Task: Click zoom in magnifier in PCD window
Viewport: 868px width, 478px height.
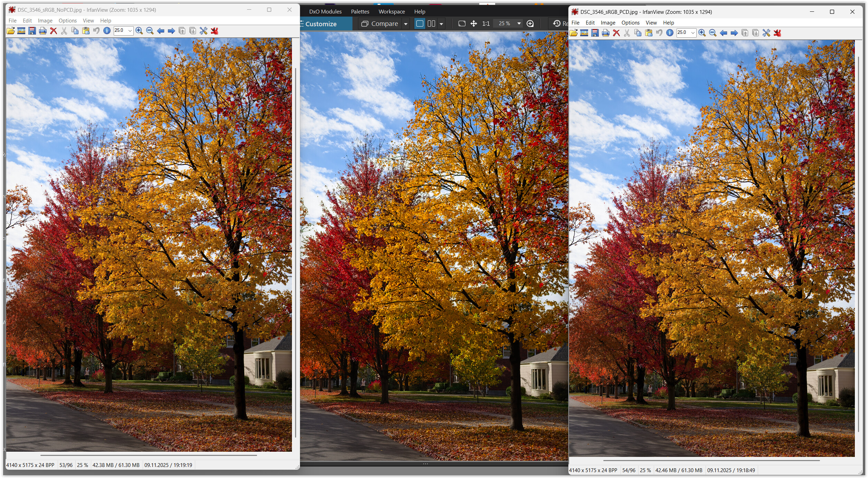Action: click(702, 33)
